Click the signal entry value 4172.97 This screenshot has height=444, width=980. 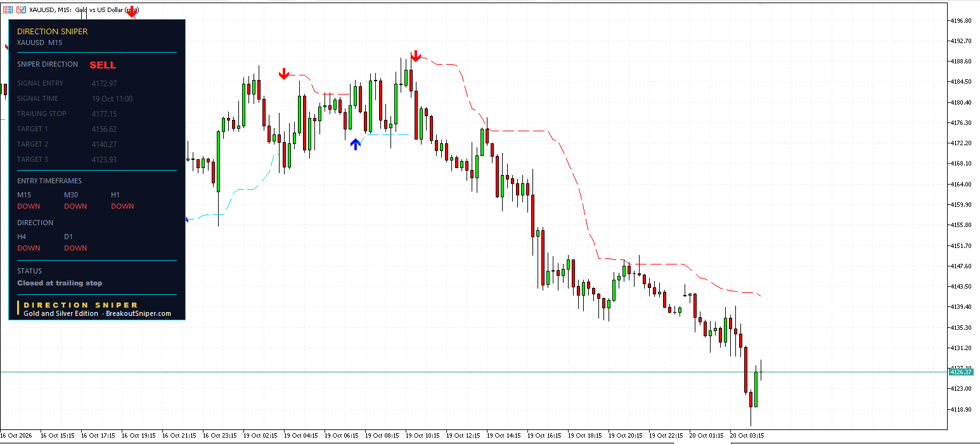(x=105, y=83)
